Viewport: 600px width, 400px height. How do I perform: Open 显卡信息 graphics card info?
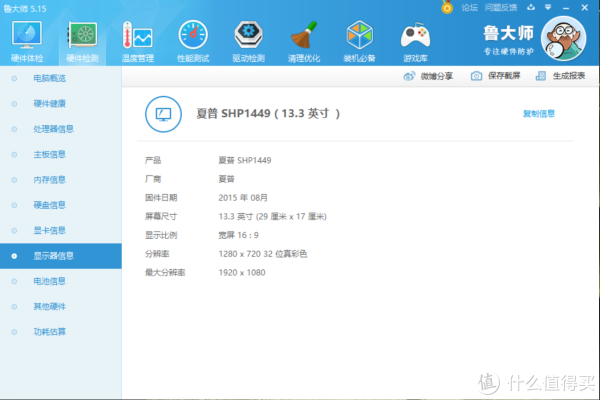(x=50, y=231)
